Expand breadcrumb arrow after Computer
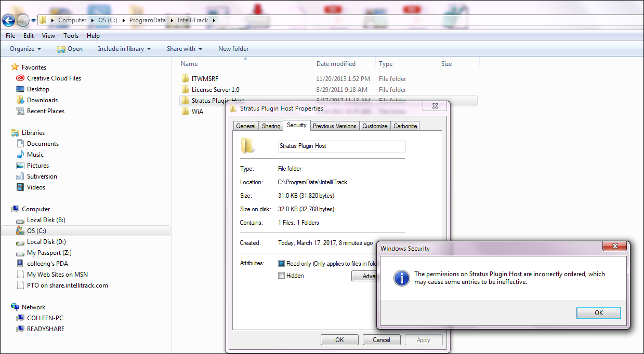The height and width of the screenshot is (354, 644). 93,20
